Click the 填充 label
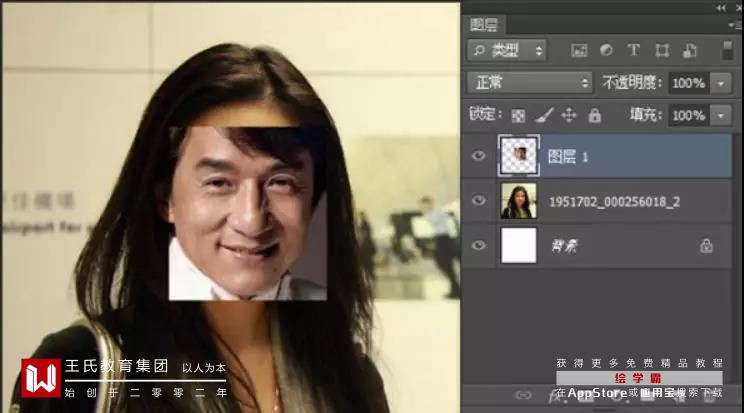This screenshot has height=413, width=744. (646, 115)
